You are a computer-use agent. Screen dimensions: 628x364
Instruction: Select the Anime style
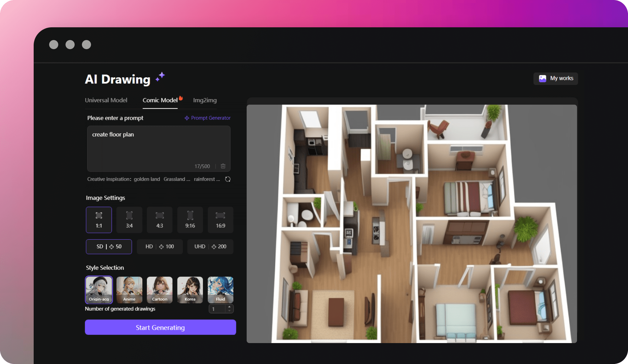(x=129, y=290)
